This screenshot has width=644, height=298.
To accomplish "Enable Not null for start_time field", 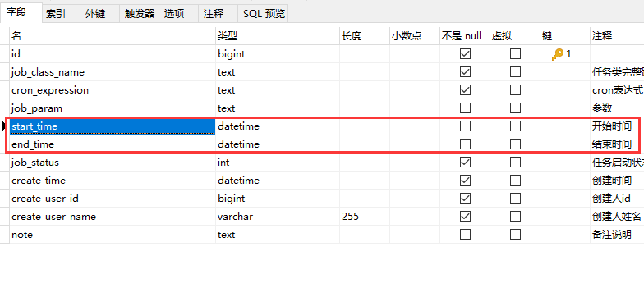I will point(465,126).
